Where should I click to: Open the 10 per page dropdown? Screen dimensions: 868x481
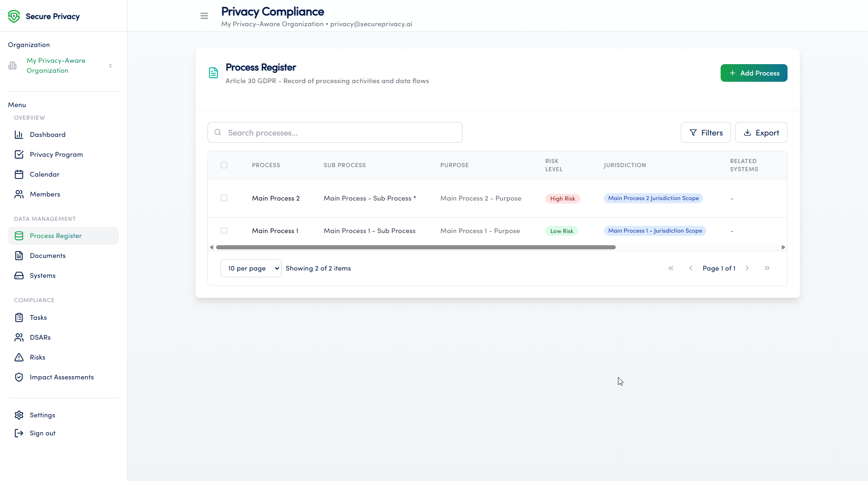[250, 268]
